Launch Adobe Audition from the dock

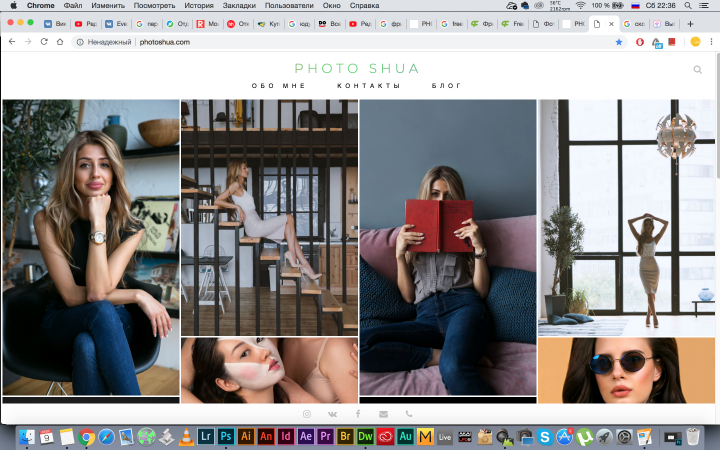[405, 436]
